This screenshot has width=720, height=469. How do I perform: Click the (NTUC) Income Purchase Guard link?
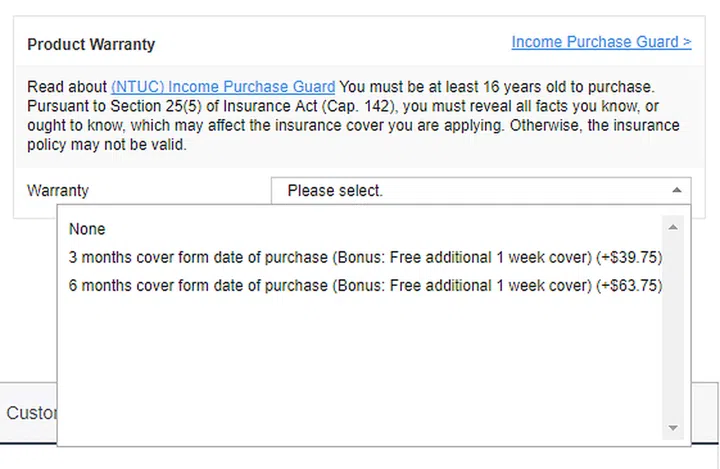coord(223,87)
